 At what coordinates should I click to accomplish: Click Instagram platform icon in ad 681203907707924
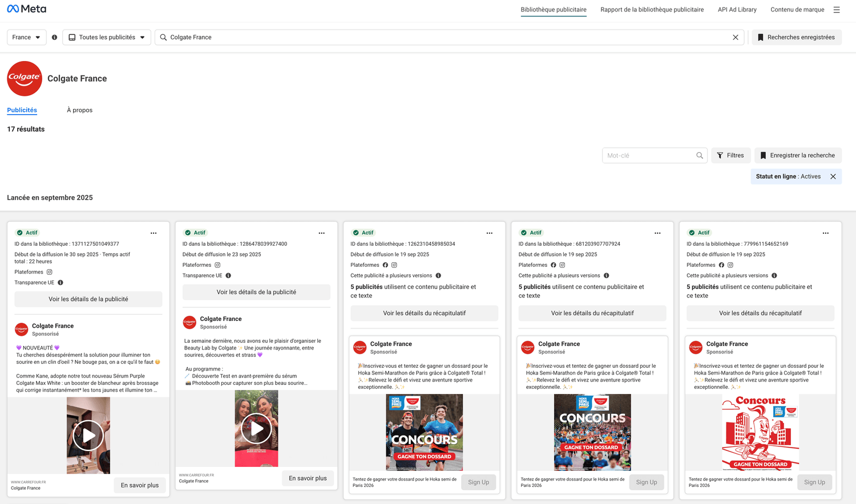(562, 265)
